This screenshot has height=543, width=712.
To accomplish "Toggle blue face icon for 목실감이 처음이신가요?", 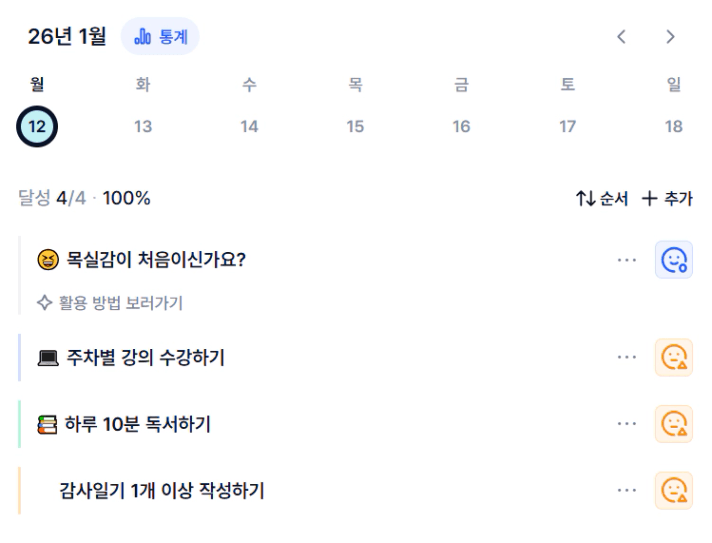I will (674, 260).
